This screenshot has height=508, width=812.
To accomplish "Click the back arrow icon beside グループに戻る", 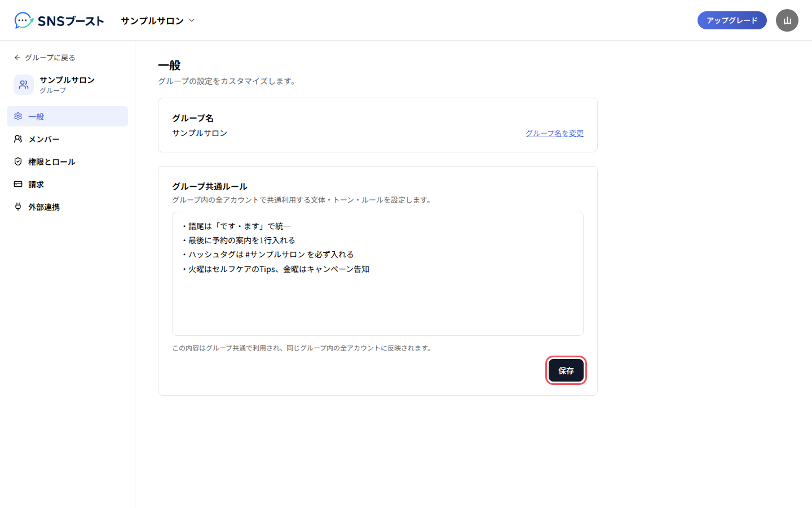I will pos(17,58).
